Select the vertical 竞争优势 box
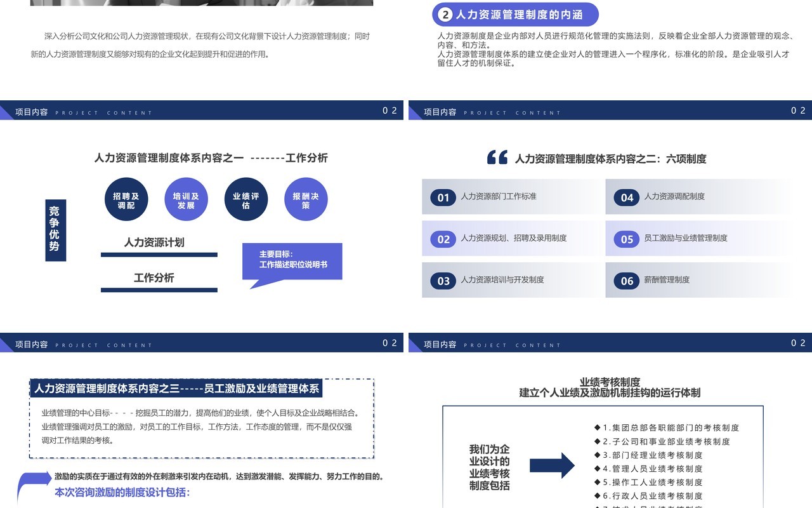 pos(55,230)
